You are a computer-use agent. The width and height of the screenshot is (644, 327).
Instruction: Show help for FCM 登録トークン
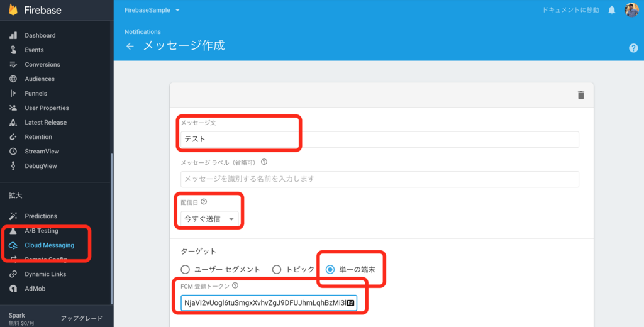pyautogui.click(x=235, y=285)
